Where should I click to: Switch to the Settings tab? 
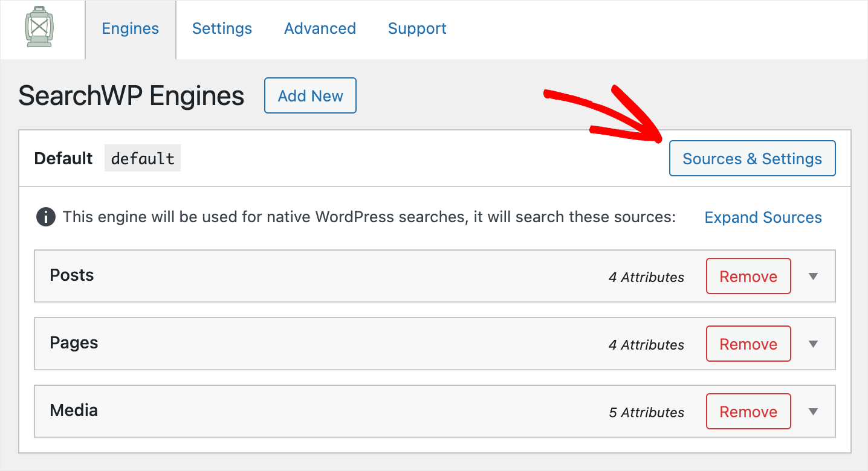222,29
